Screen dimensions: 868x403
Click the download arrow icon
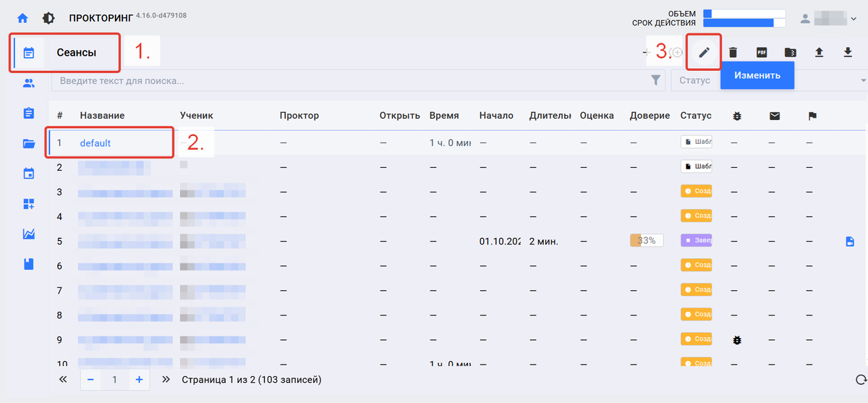pos(848,52)
